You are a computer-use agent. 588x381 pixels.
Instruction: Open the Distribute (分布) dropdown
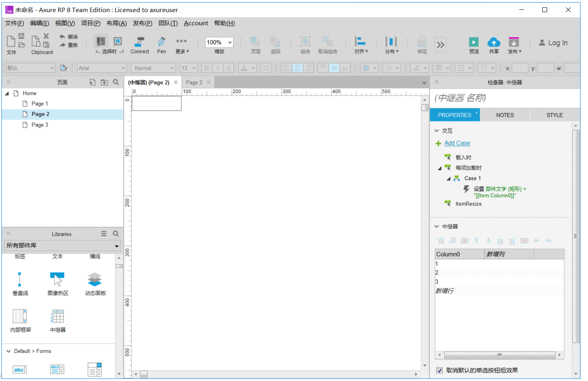pyautogui.click(x=392, y=45)
